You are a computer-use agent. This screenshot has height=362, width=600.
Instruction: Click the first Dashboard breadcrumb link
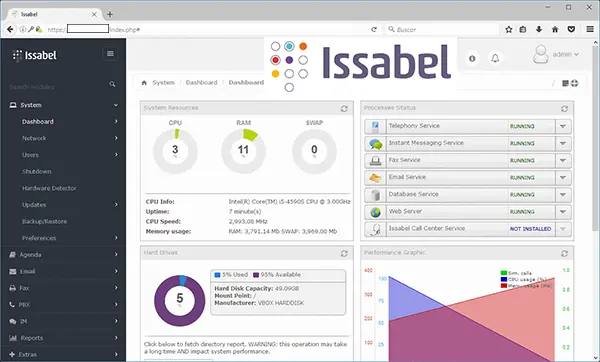tap(201, 83)
